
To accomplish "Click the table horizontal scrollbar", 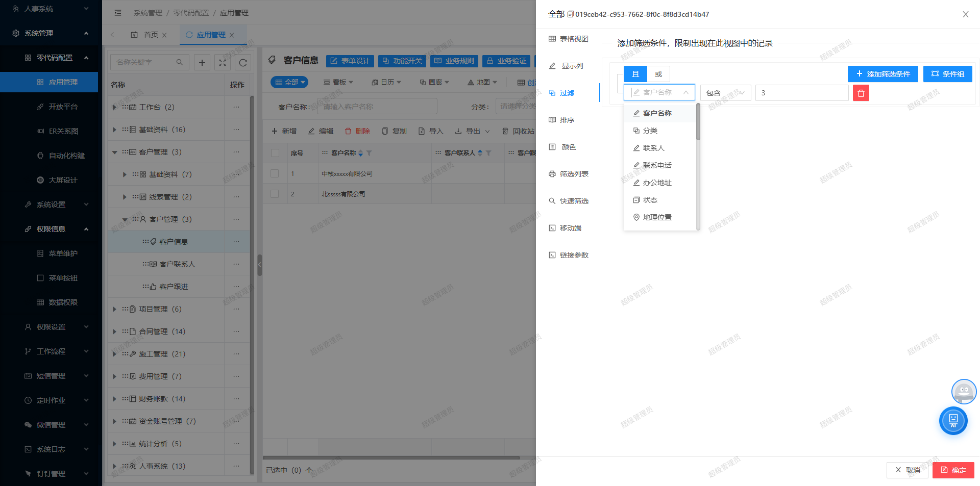I will pyautogui.click(x=391, y=457).
